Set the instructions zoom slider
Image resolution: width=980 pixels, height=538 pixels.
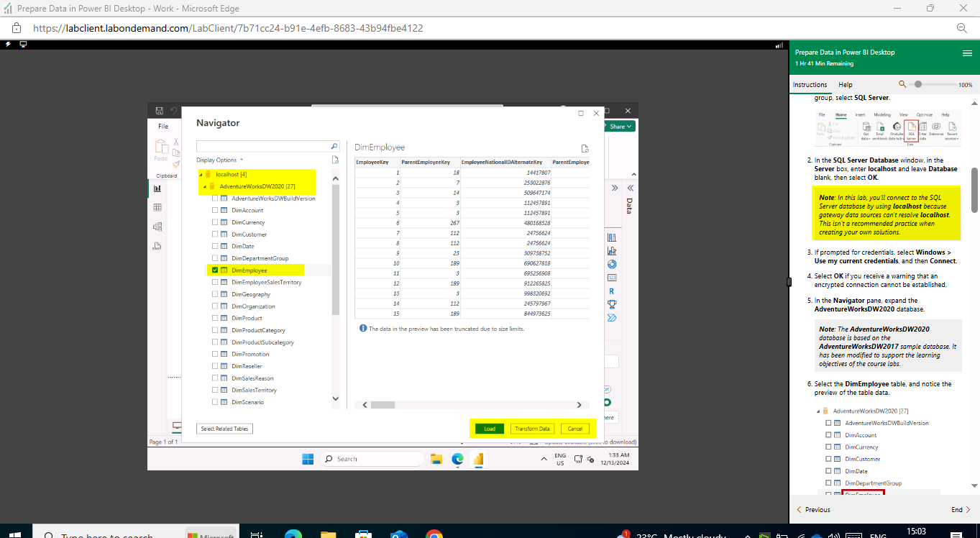click(917, 84)
